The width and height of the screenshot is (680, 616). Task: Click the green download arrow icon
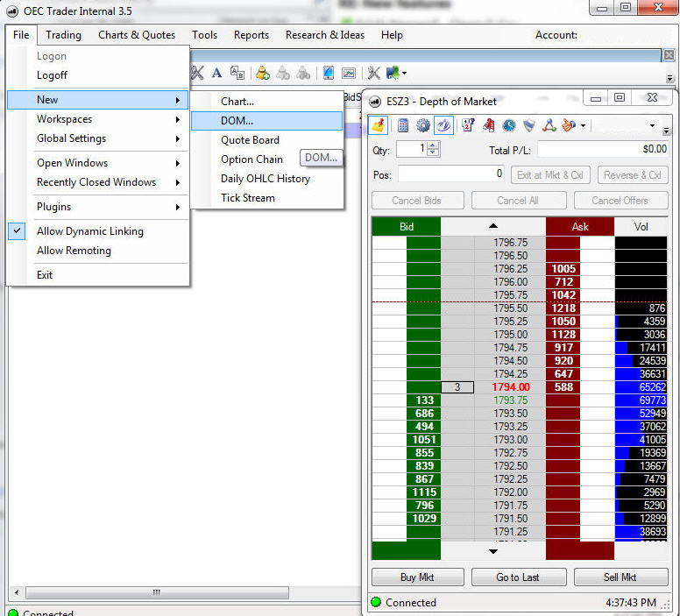(x=393, y=73)
